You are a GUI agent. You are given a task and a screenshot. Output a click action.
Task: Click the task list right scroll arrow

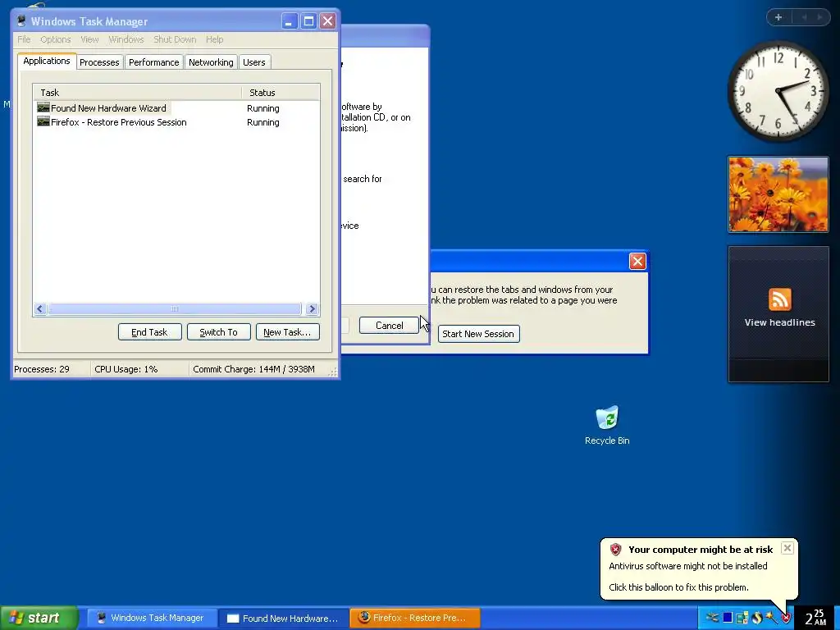313,308
